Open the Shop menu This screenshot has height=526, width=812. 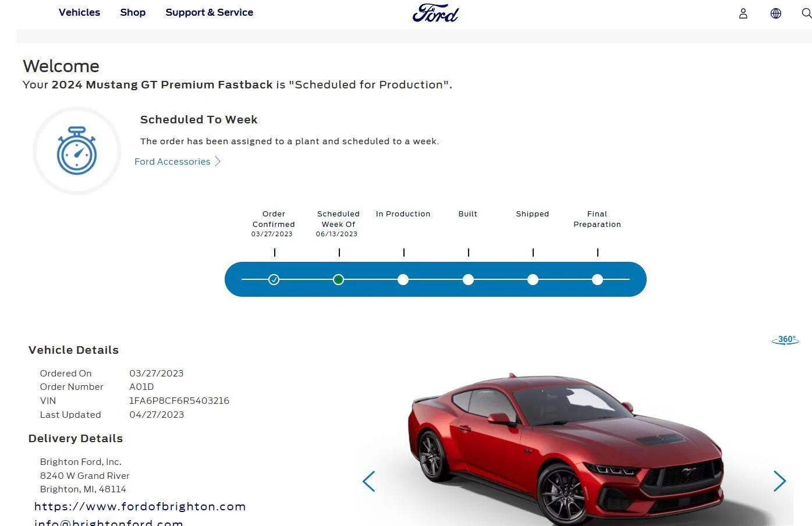click(133, 12)
